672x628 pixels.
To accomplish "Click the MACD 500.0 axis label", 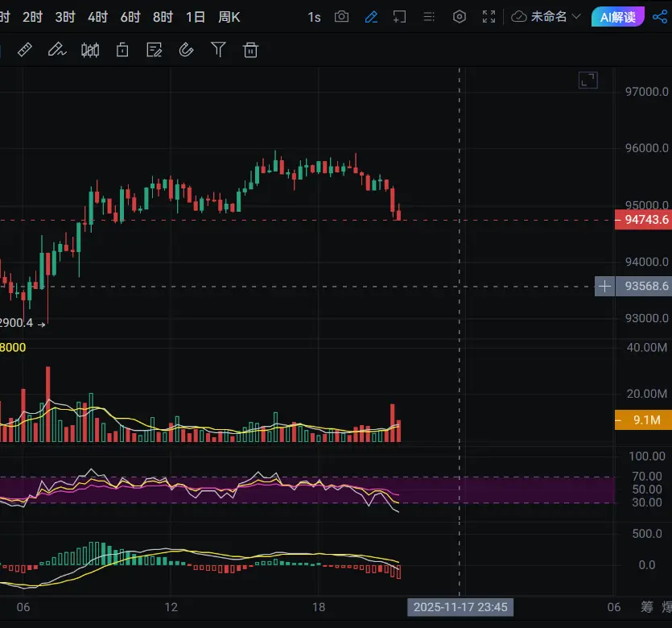I will [647, 534].
